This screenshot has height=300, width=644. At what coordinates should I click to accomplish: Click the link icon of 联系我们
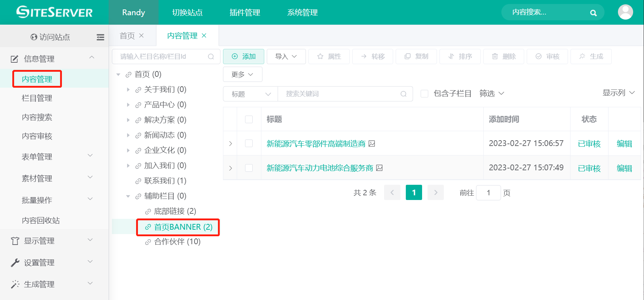pyautogui.click(x=138, y=181)
